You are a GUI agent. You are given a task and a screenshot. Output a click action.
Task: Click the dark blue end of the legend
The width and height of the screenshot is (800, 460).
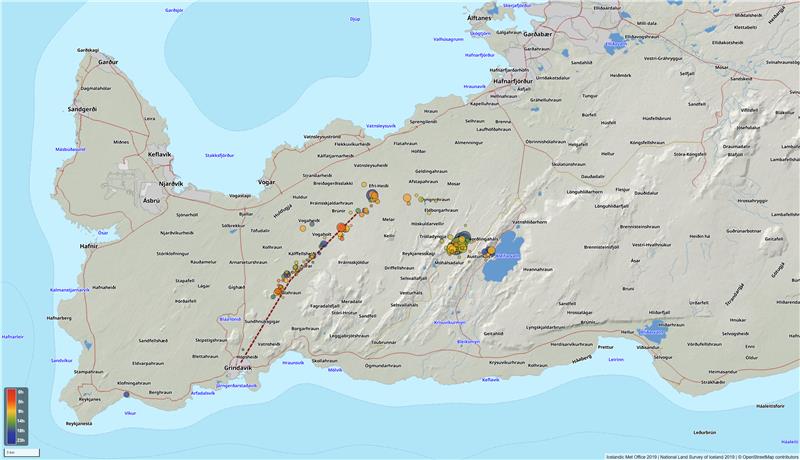[10, 440]
